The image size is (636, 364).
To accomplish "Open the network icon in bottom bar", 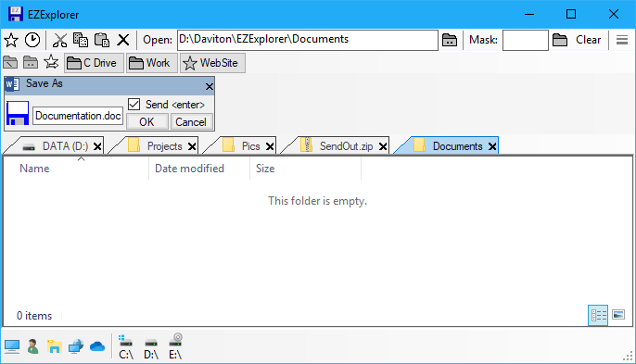I will coord(76,346).
